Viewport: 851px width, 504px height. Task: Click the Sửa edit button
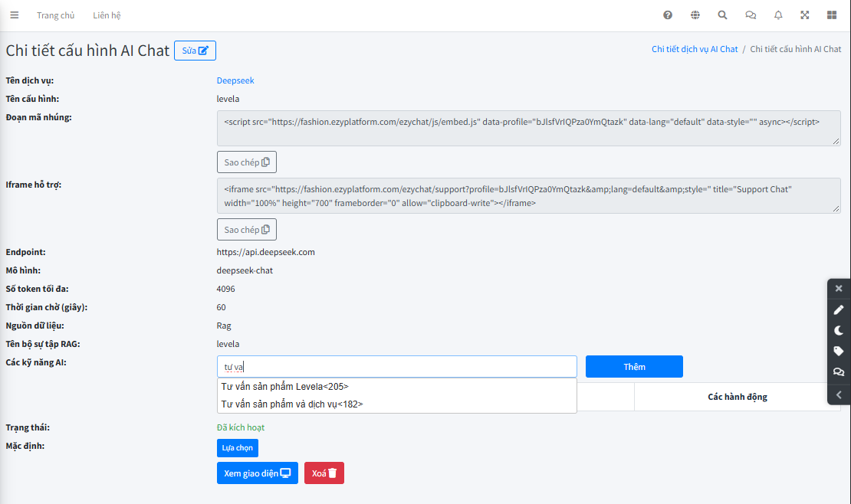pos(195,51)
